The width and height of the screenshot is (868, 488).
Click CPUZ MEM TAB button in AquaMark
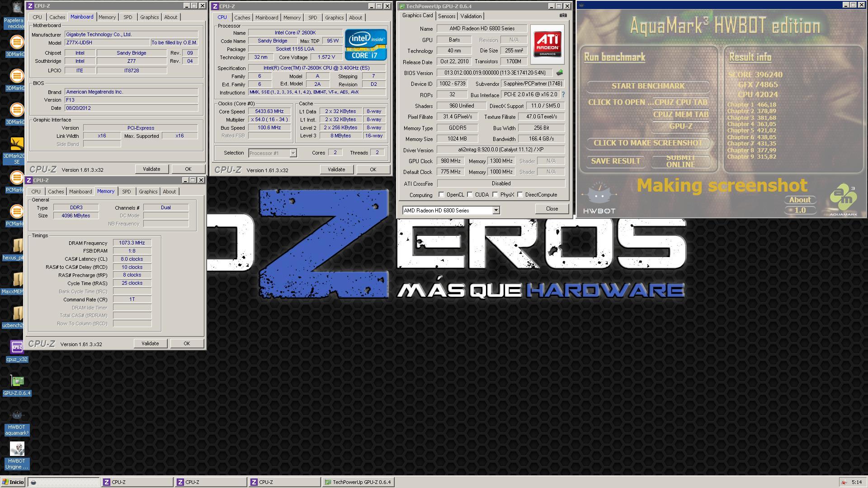(x=680, y=114)
